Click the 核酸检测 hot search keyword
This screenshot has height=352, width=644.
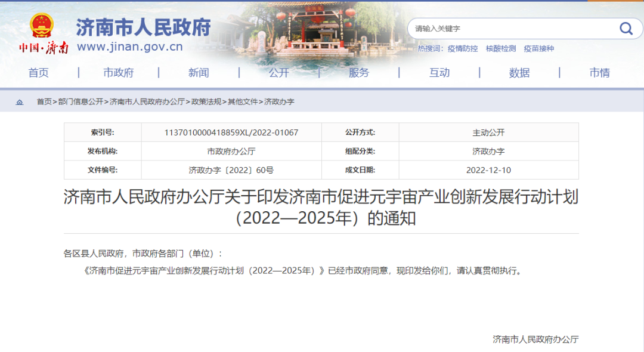(499, 49)
